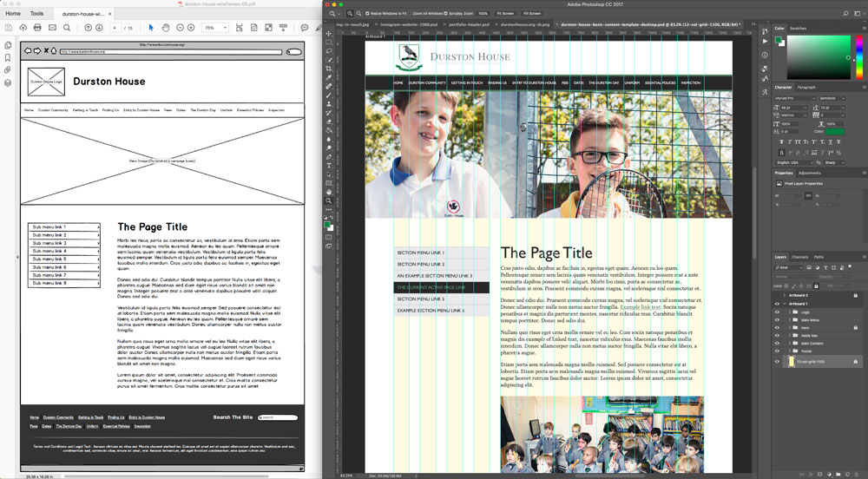This screenshot has width=868, height=479.
Task: Hide the Main Content layer group
Action: tap(777, 343)
